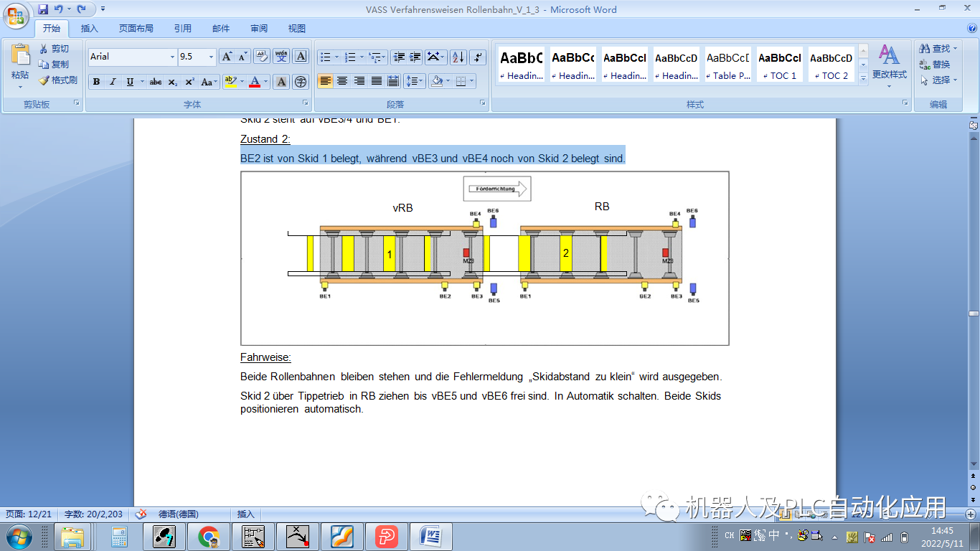Viewport: 980px width, 551px height.
Task: Toggle subscript formatting
Action: pyautogui.click(x=171, y=81)
